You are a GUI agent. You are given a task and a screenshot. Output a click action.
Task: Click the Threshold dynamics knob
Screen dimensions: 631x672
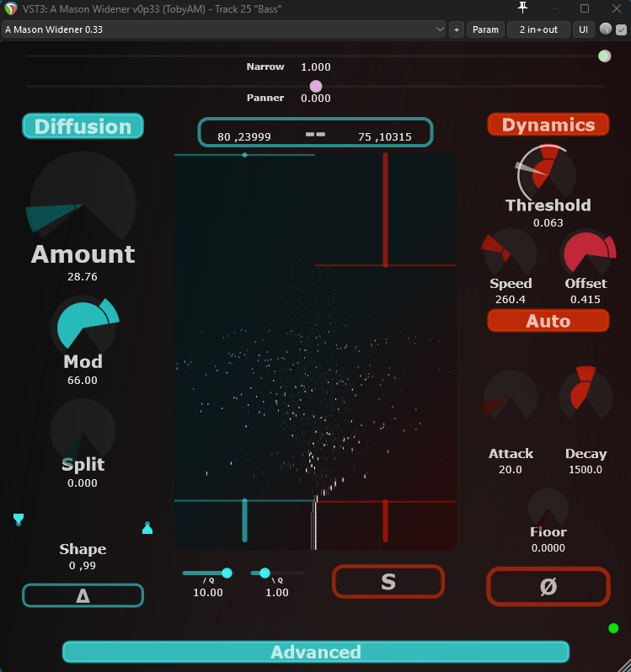(x=548, y=173)
